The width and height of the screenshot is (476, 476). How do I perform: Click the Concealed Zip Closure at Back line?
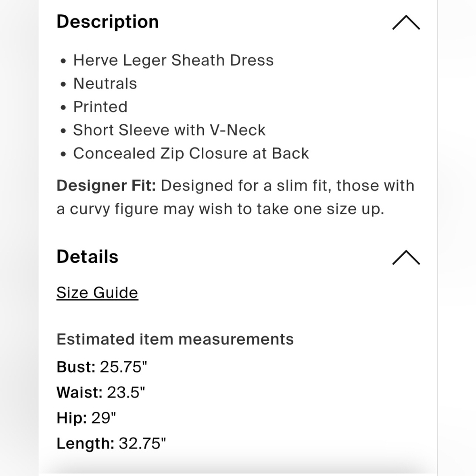point(191,153)
